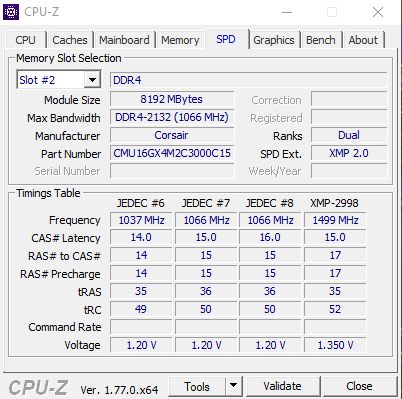Click the Tools button
This screenshot has height=399, width=402.
click(197, 386)
